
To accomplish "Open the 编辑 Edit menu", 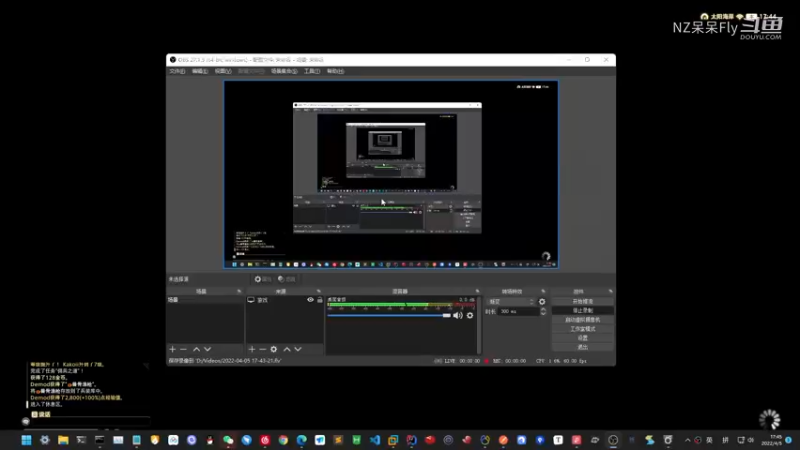I will pyautogui.click(x=199, y=71).
